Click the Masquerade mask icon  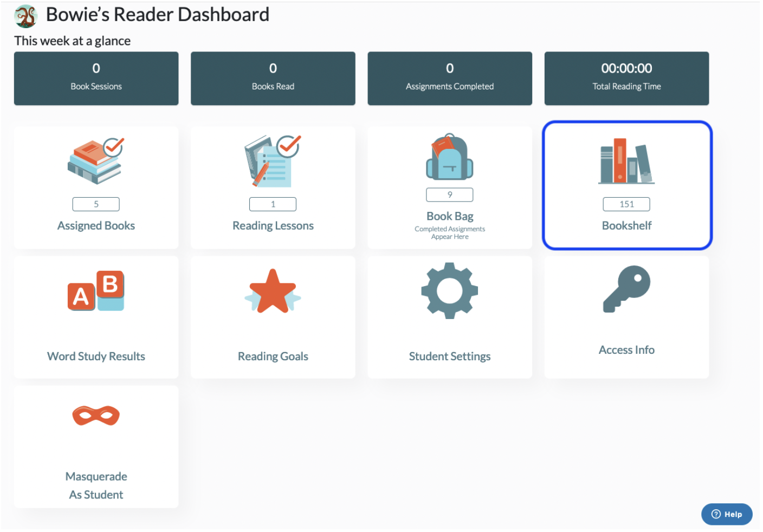coord(96,416)
